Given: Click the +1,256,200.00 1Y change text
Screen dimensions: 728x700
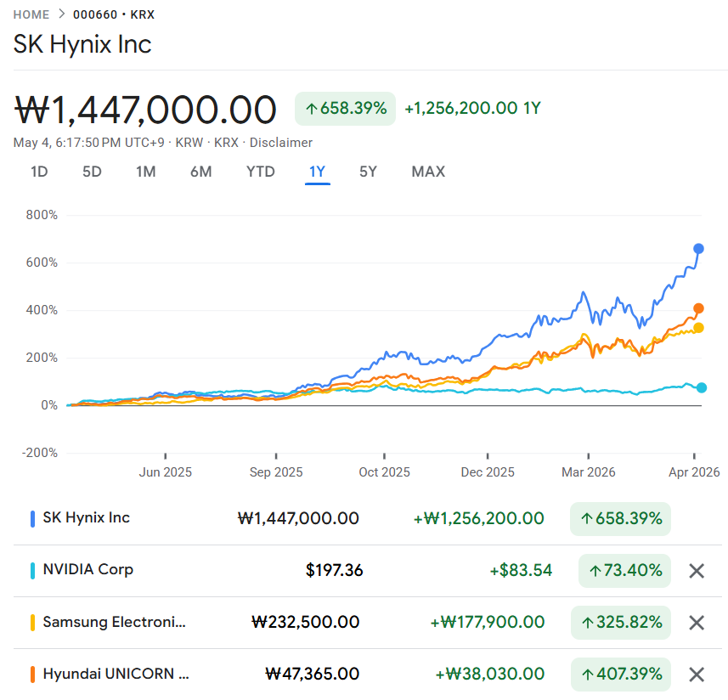Looking at the screenshot, I should tap(472, 109).
